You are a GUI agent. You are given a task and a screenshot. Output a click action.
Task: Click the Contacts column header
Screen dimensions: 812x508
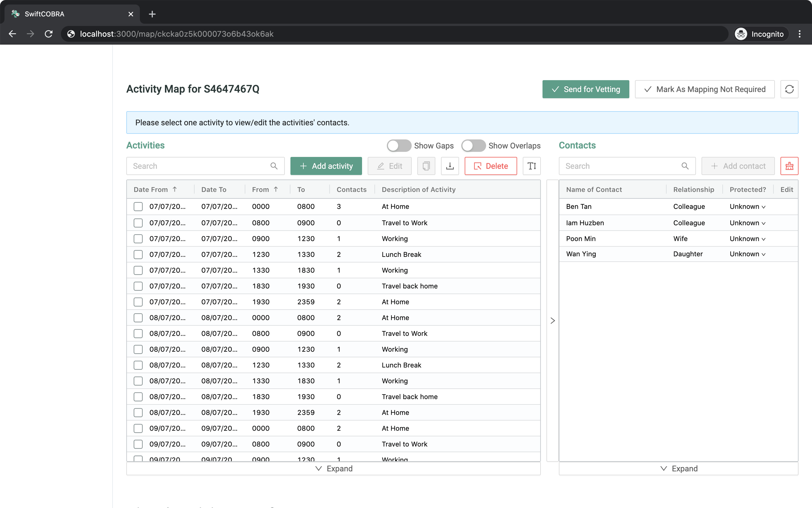coord(351,189)
